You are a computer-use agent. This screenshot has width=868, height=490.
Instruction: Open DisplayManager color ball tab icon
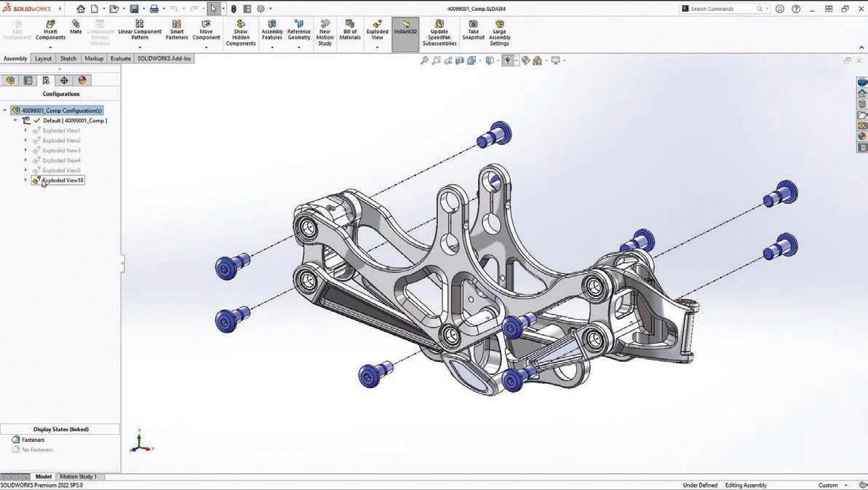[82, 80]
